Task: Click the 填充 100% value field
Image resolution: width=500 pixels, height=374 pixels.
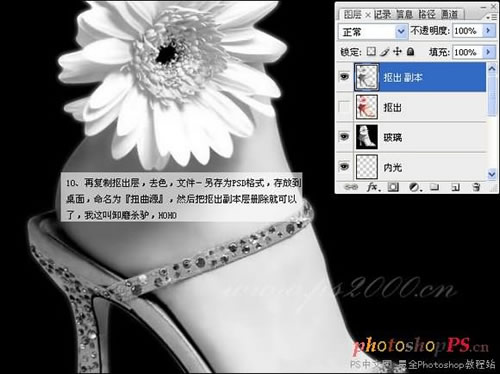Action: [467, 52]
